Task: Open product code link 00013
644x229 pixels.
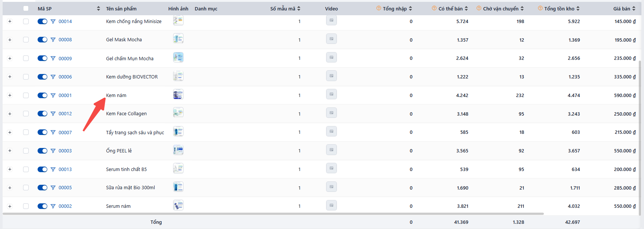Action: [x=65, y=170]
